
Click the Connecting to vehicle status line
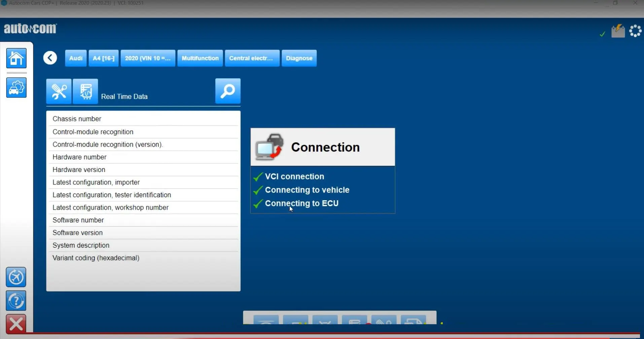[301, 190]
